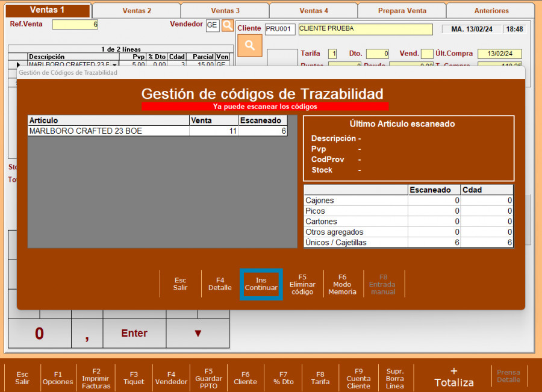542x392 pixels.
Task: Click the orange client search magnifier button
Action: tap(249, 45)
